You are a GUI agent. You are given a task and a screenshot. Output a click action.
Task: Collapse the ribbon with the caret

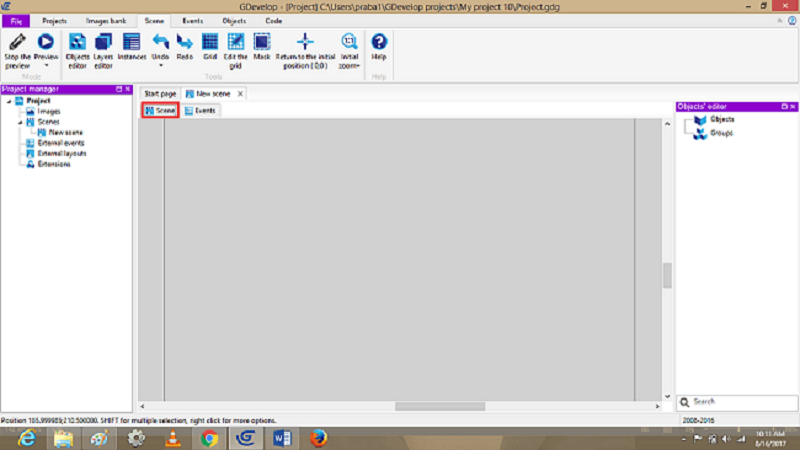[780, 21]
